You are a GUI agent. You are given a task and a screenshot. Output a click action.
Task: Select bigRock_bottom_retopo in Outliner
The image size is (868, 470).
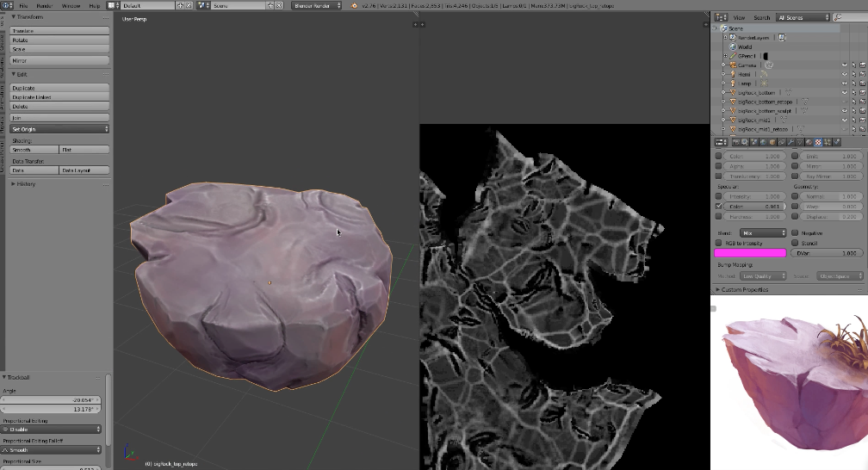[765, 102]
